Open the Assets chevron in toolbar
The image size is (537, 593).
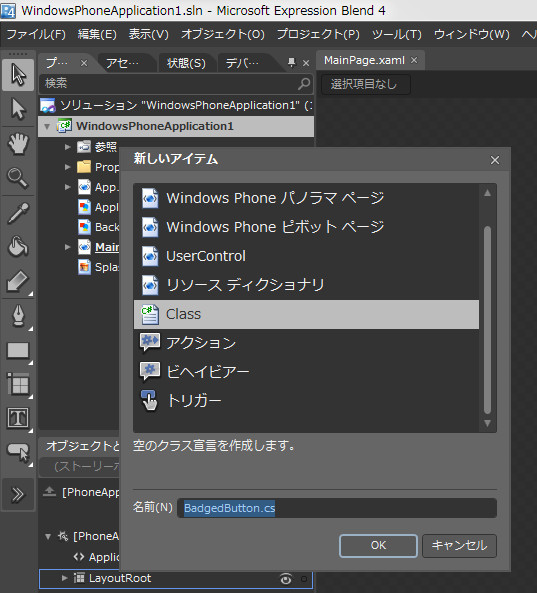pos(18,494)
